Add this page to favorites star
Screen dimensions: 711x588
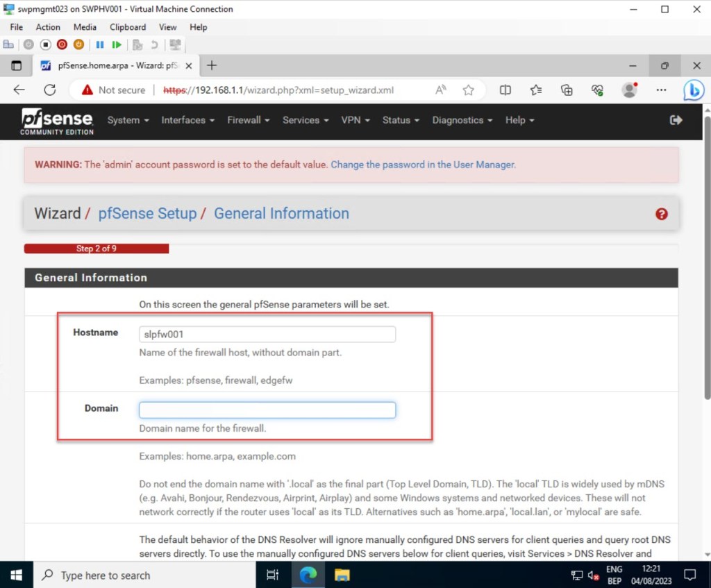tap(469, 90)
